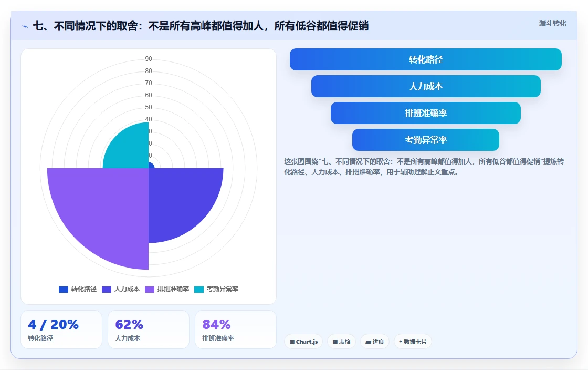Image resolution: width=588 pixels, height=370 pixels.
Task: Click the small icon inside 表格 chip
Action: point(335,342)
